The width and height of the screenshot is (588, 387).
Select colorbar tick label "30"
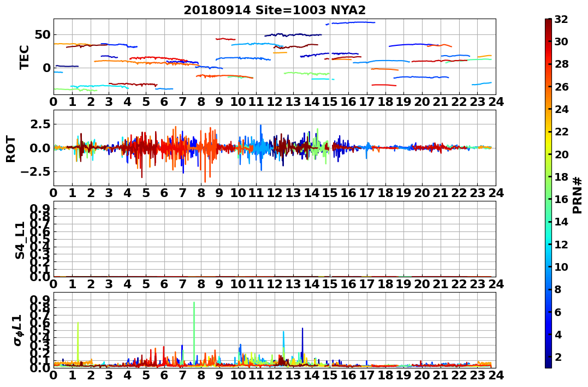point(561,41)
